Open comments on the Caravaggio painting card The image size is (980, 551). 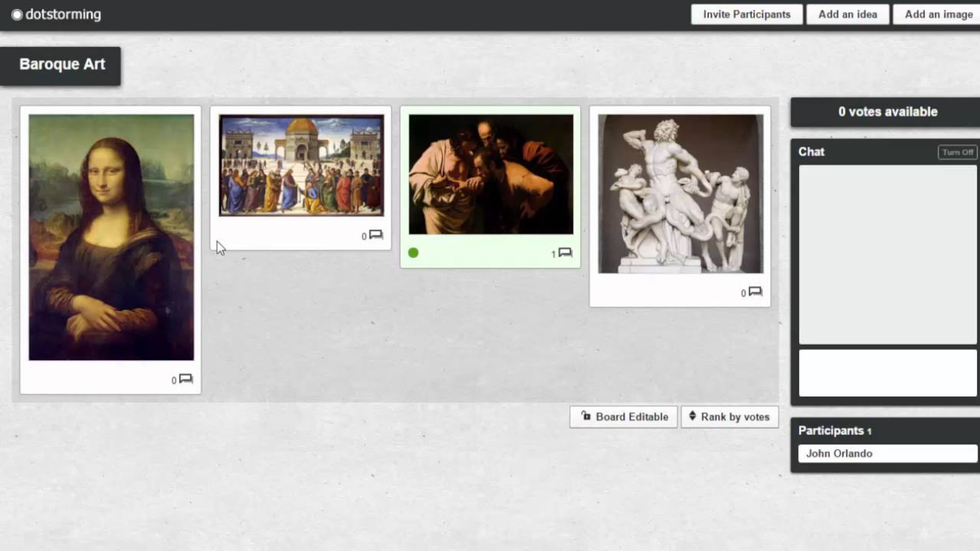pos(565,253)
